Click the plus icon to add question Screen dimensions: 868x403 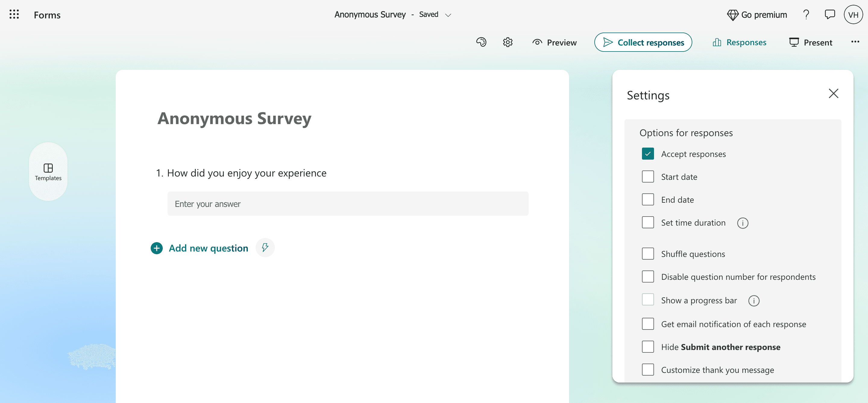click(x=156, y=248)
